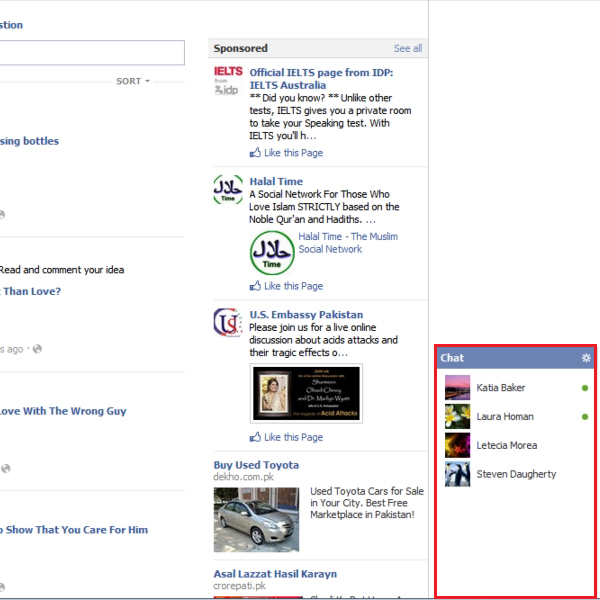Open the 'Than Love?' post link
The height and width of the screenshot is (600, 600).
(31, 291)
